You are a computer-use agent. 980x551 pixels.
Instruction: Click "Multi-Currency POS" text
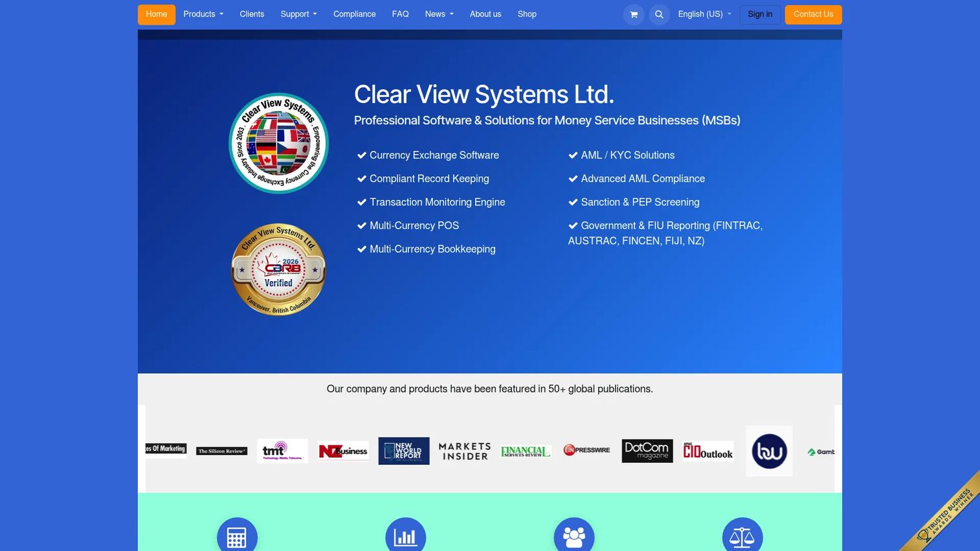pyautogui.click(x=414, y=226)
